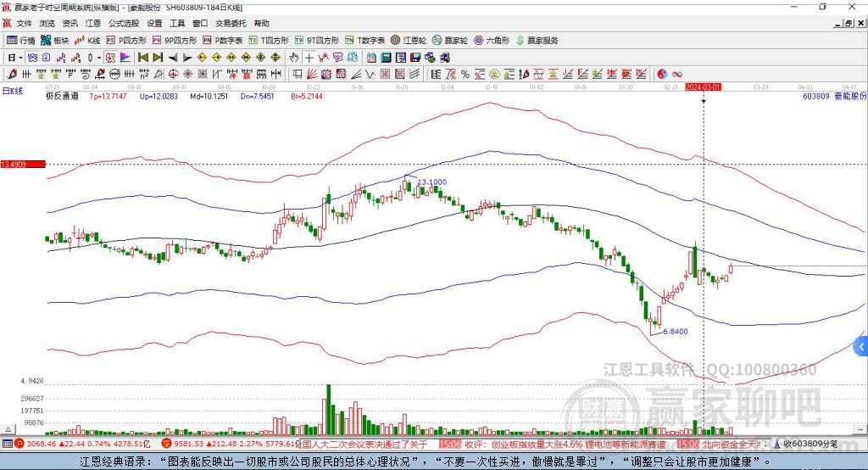Open the T四方形 tool
The width and height of the screenshot is (868, 470).
(269, 41)
